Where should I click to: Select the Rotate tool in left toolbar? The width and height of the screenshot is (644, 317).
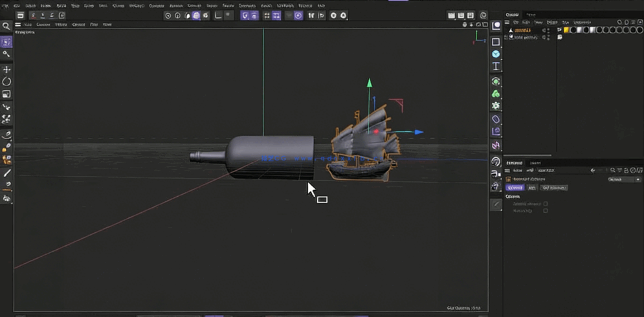point(6,82)
